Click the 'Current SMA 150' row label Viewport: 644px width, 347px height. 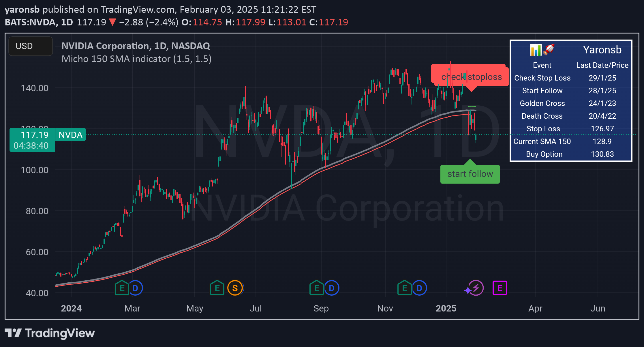[x=542, y=141]
